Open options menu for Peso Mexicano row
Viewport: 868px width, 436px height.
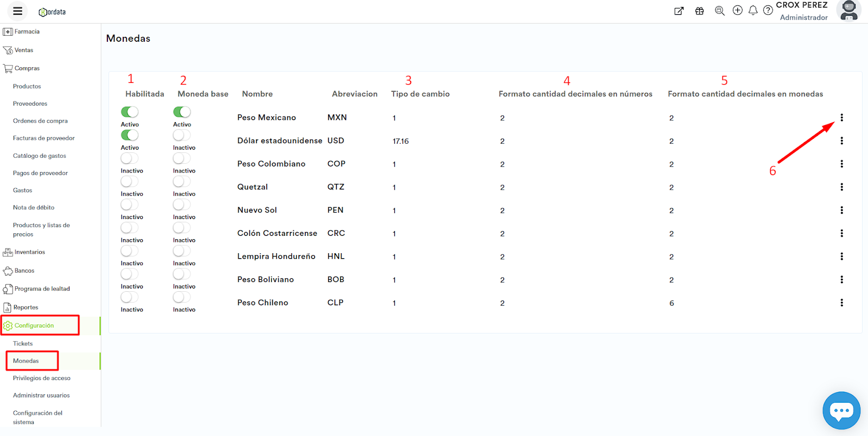pyautogui.click(x=841, y=118)
